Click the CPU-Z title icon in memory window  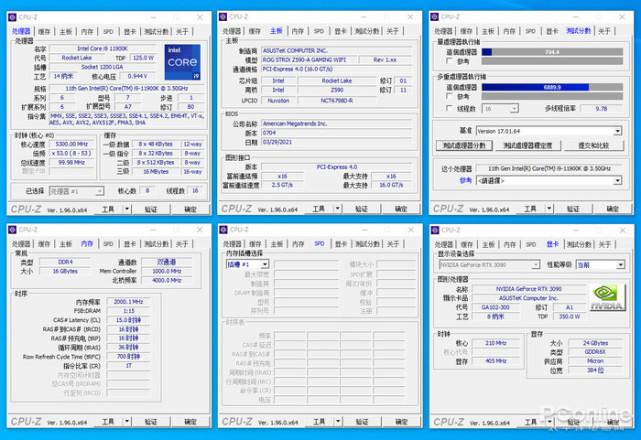[12, 229]
